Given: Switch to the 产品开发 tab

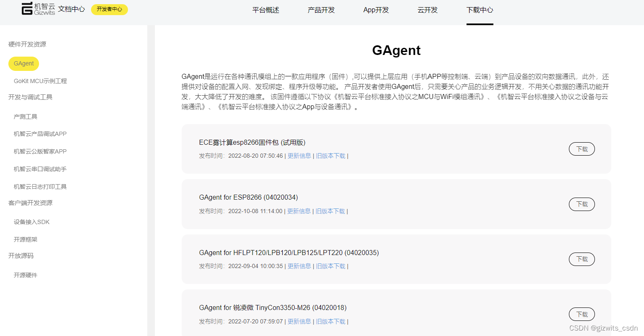Looking at the screenshot, I should 321,10.
